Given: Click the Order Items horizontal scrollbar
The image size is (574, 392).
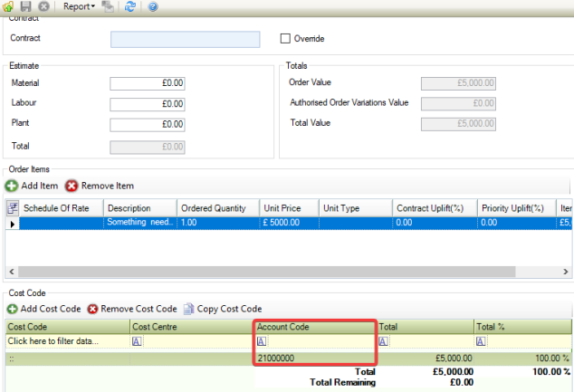Looking at the screenshot, I should [x=272, y=272].
